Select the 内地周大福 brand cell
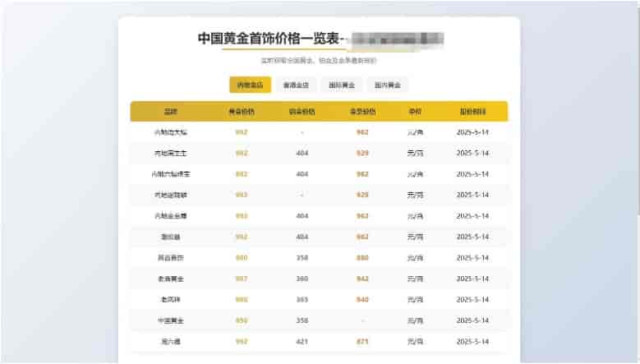640x364 pixels. [x=171, y=132]
